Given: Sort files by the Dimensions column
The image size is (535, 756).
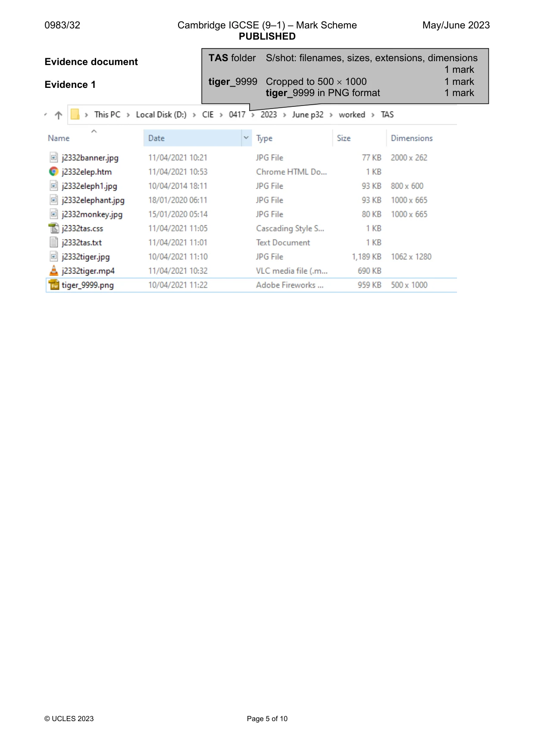Looking at the screenshot, I should pos(412,138).
